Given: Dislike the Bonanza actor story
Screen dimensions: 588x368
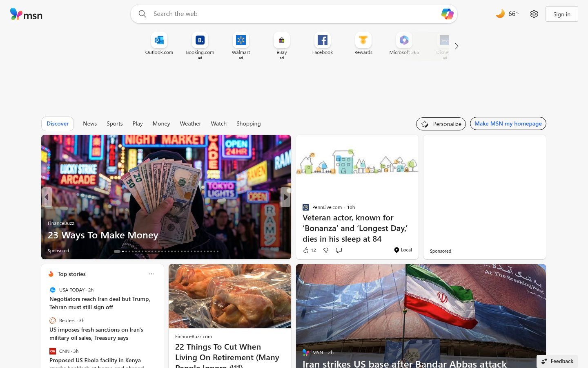Looking at the screenshot, I should coord(326,250).
